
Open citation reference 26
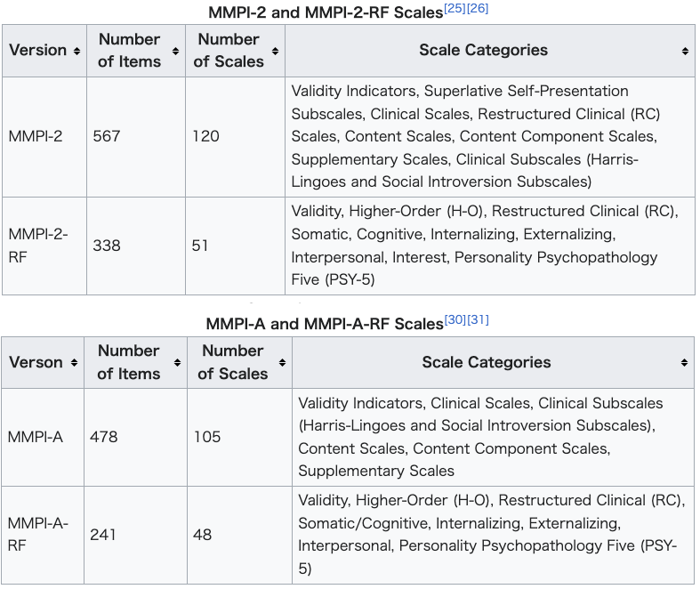478,8
